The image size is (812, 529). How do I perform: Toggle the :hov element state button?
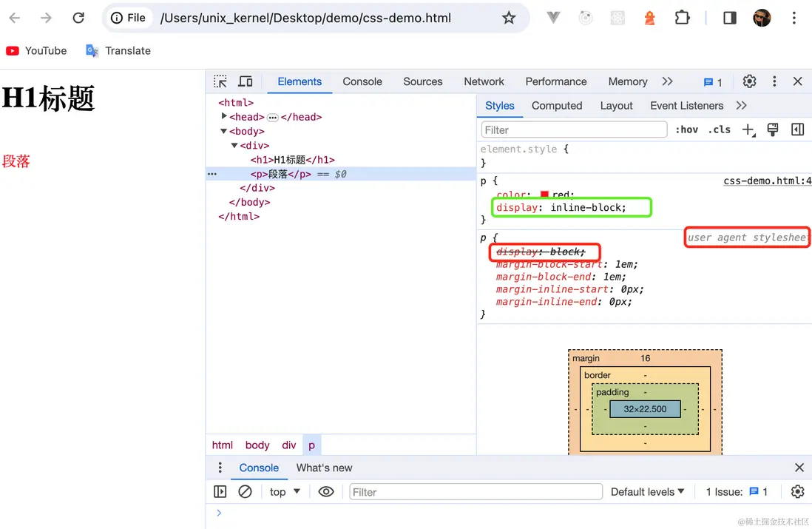(686, 129)
